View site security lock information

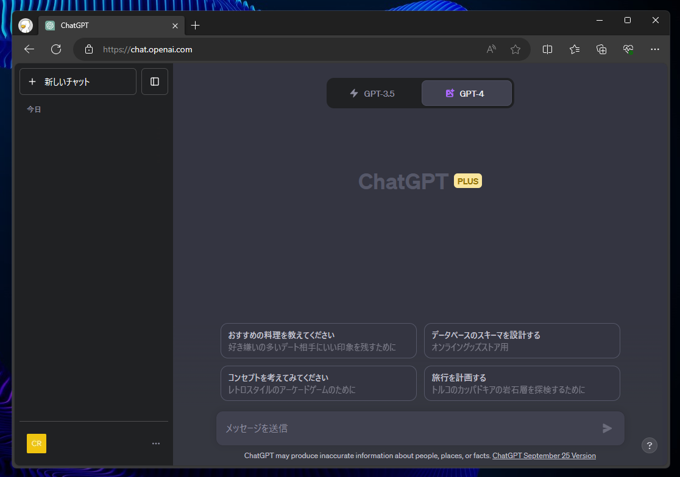89,49
